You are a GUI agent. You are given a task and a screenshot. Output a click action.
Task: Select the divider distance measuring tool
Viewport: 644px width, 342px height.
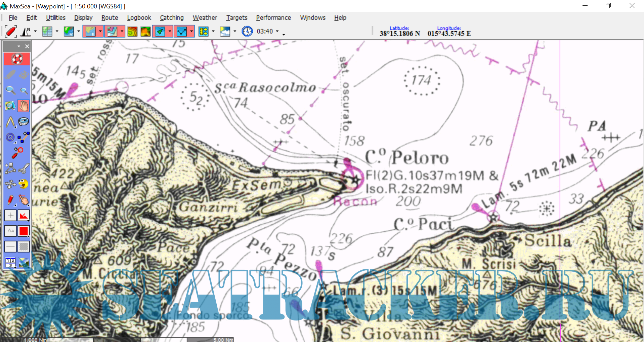coord(10,122)
